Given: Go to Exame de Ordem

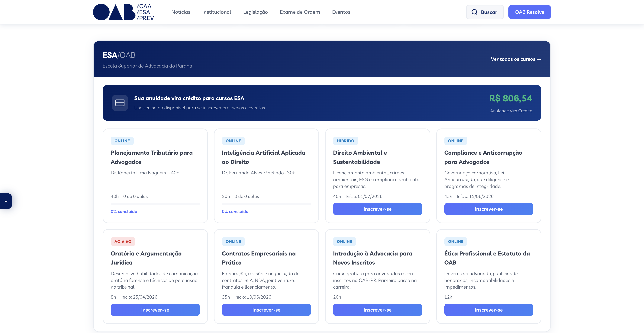Looking at the screenshot, I should [x=300, y=12].
